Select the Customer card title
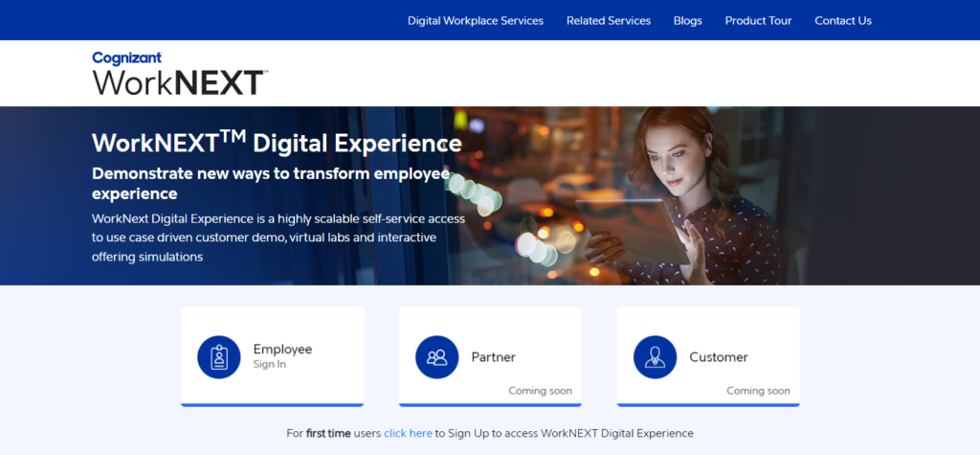Image resolution: width=980 pixels, height=455 pixels. pos(718,357)
